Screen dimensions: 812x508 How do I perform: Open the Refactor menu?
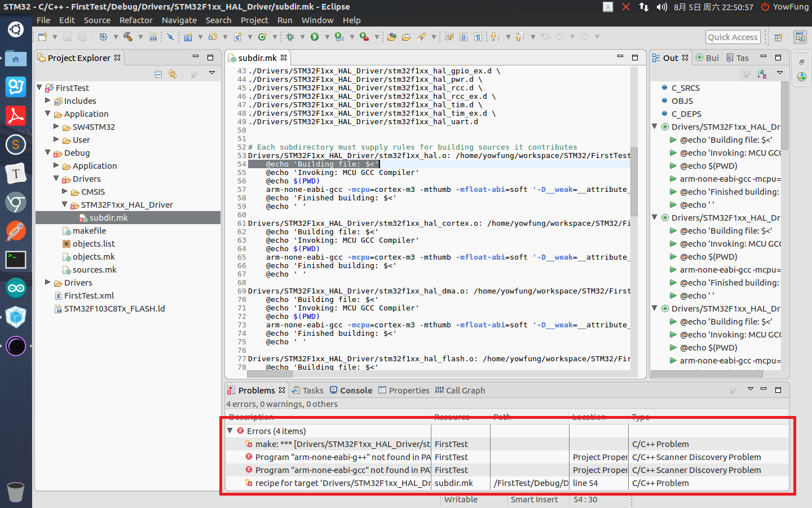tap(136, 20)
